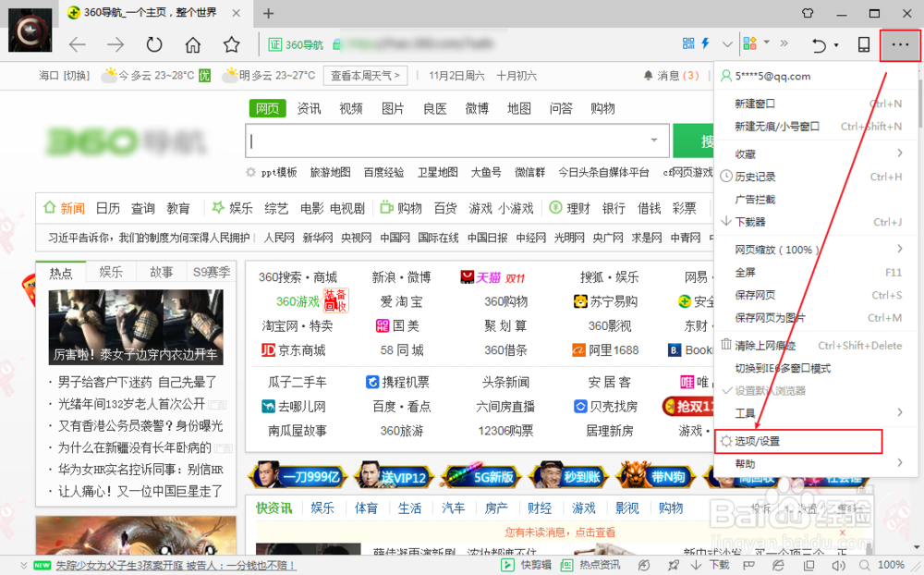Click the blue lightning speed-mode icon
924x575 pixels.
click(x=705, y=43)
